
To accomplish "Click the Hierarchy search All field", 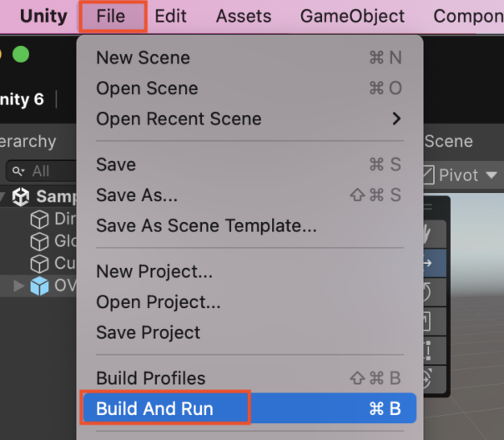I will coord(42,171).
